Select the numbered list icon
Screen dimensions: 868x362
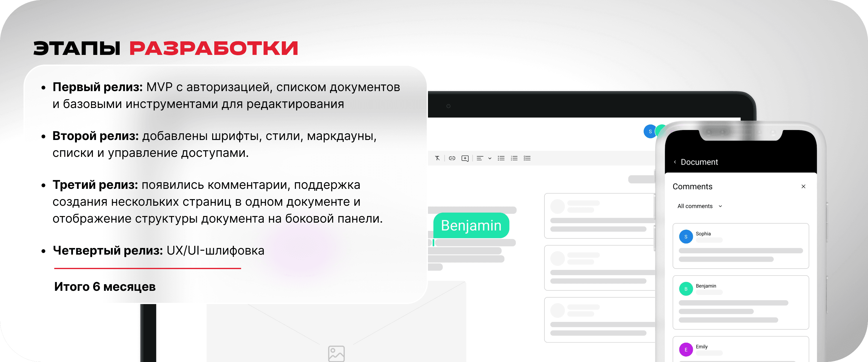(x=514, y=158)
